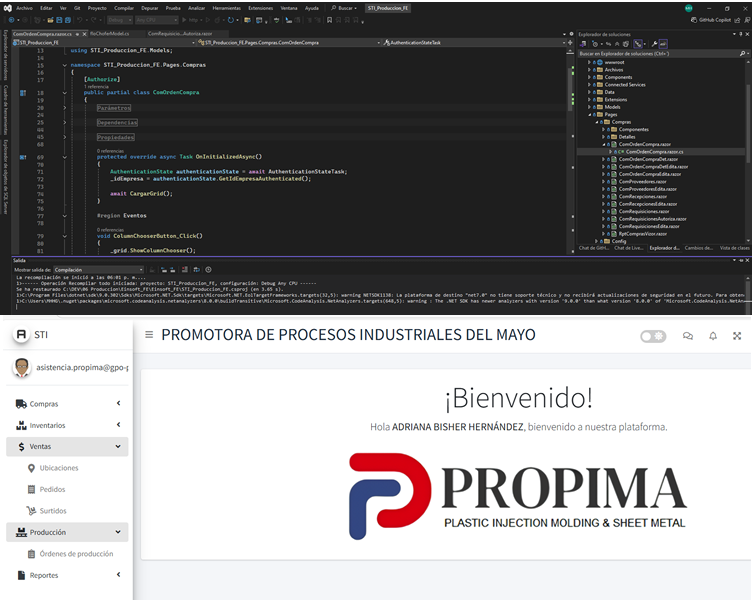Toggle the dark mode switch in web header

pos(653,336)
